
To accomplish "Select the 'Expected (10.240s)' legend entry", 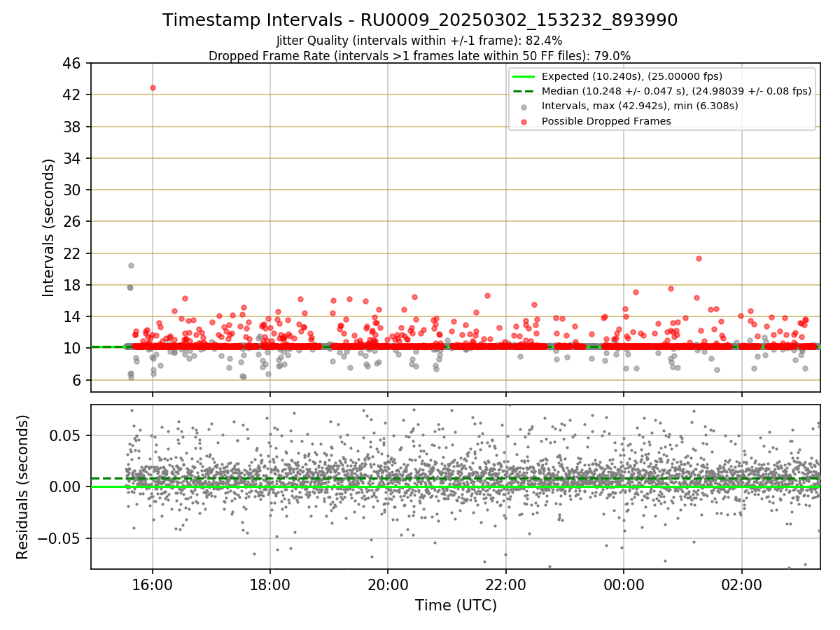I will (x=632, y=76).
